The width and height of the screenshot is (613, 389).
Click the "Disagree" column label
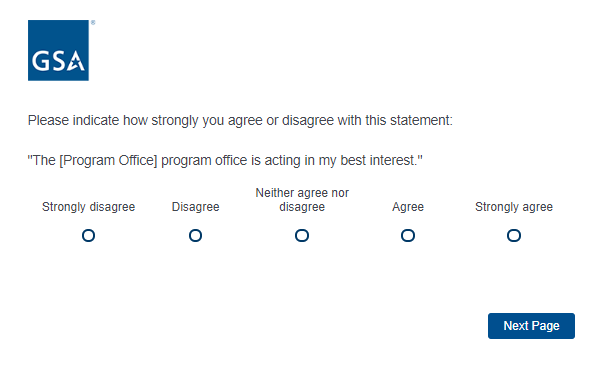[195, 207]
